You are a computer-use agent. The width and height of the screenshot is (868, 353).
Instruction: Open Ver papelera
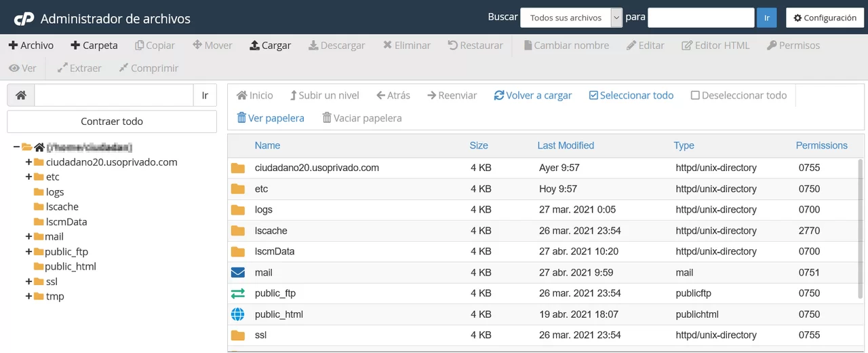click(271, 118)
